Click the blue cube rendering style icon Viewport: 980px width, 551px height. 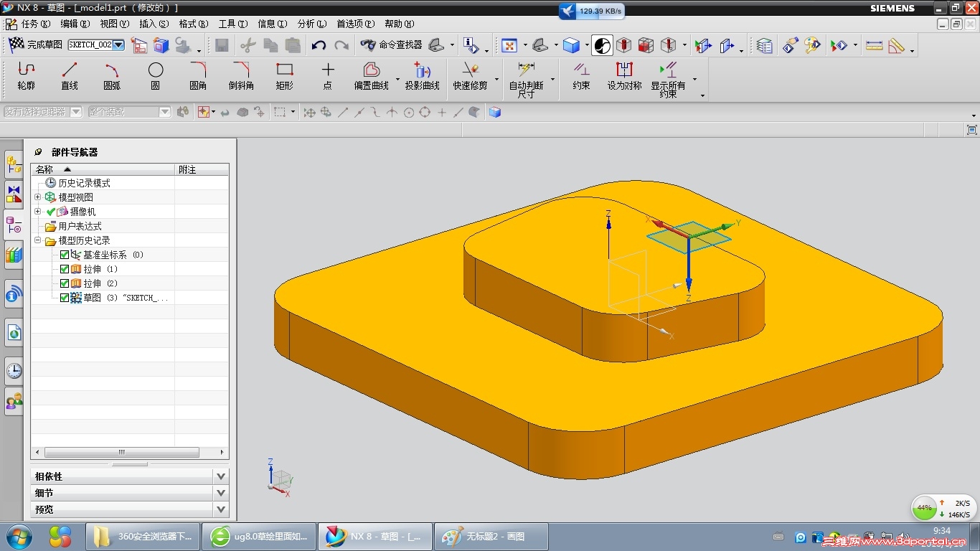pyautogui.click(x=571, y=45)
